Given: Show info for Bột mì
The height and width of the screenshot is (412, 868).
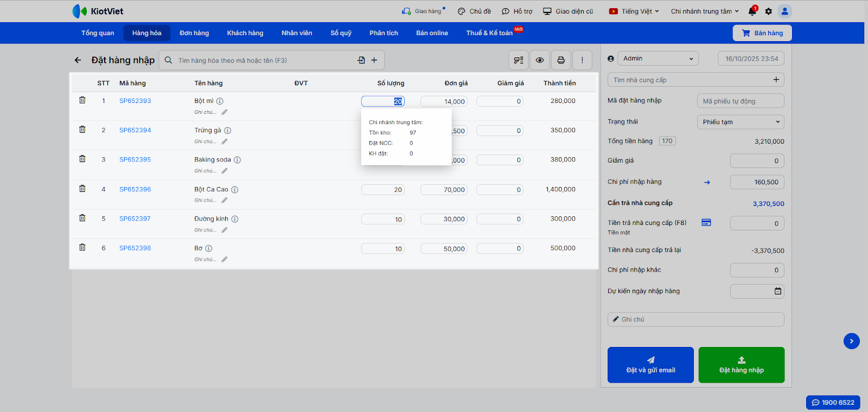Looking at the screenshot, I should tap(220, 101).
